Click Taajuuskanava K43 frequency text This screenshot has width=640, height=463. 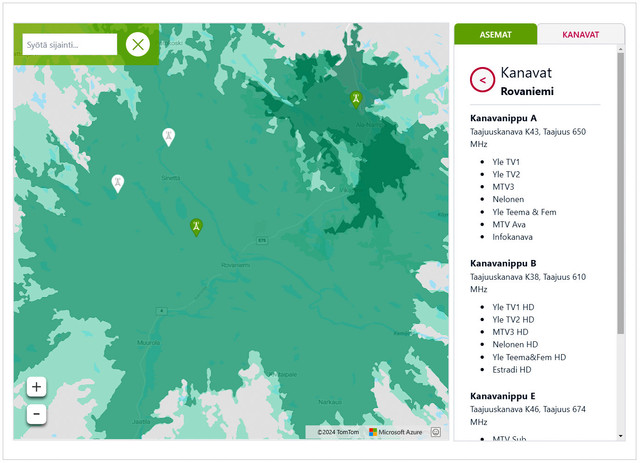click(x=528, y=138)
